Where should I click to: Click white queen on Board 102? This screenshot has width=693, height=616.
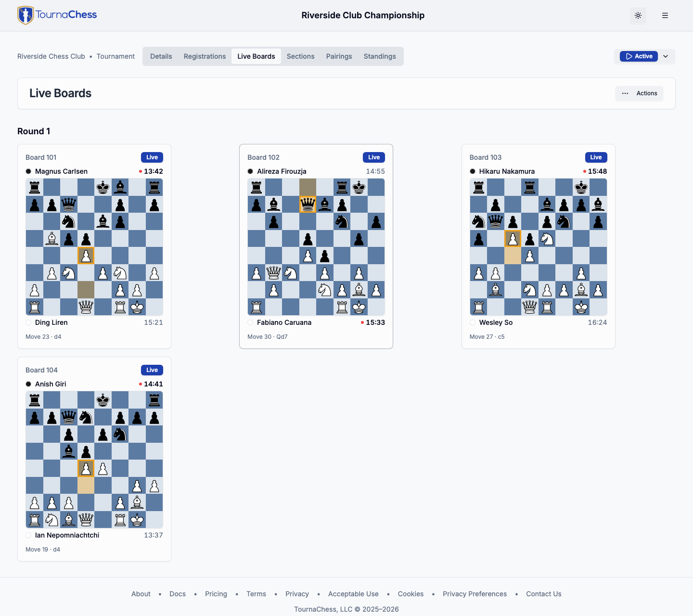(x=273, y=273)
